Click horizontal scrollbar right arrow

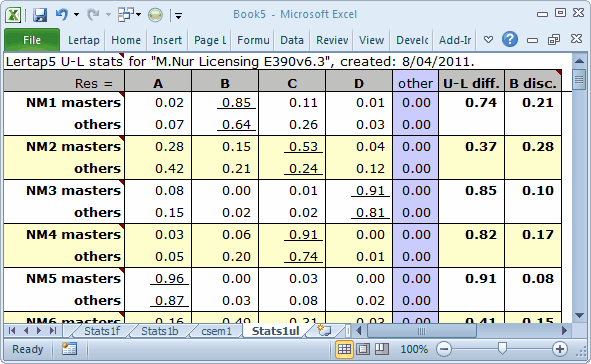[564, 331]
